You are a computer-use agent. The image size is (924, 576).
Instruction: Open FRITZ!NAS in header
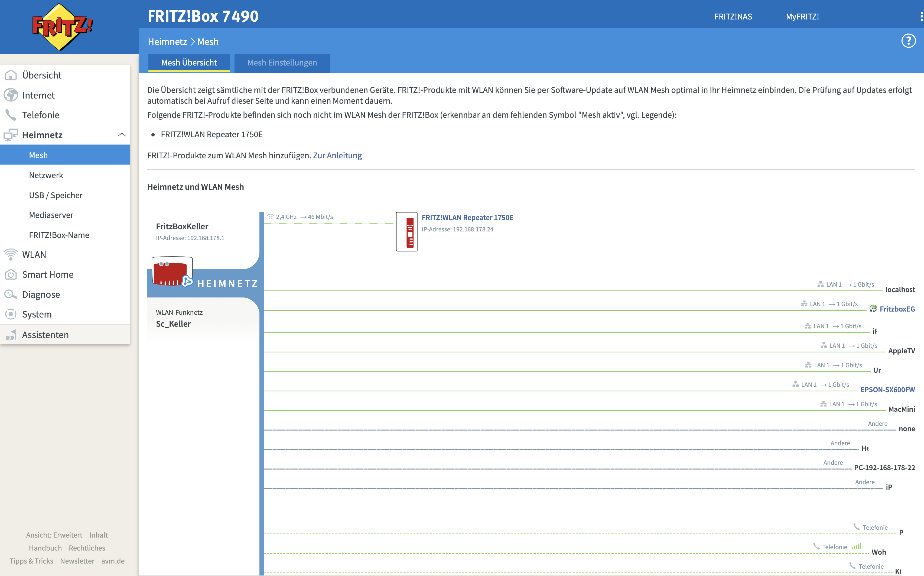pos(733,17)
